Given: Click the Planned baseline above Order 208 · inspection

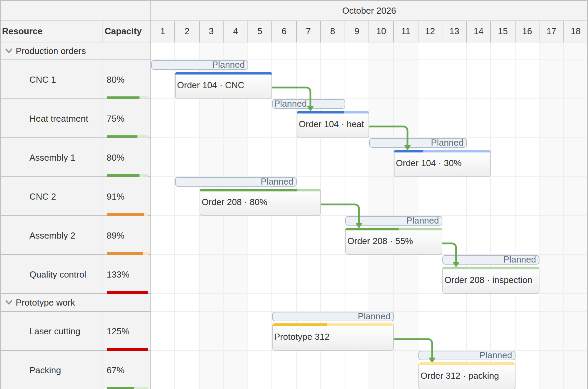Looking at the screenshot, I should [x=491, y=260].
